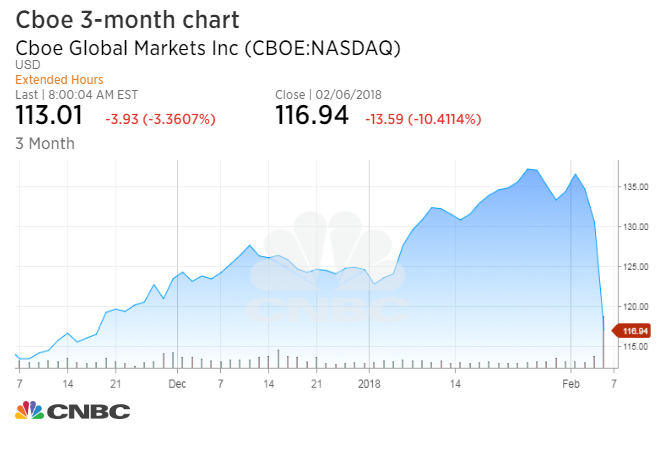Click the -13.59 (-10.4114%) close change value

(423, 119)
